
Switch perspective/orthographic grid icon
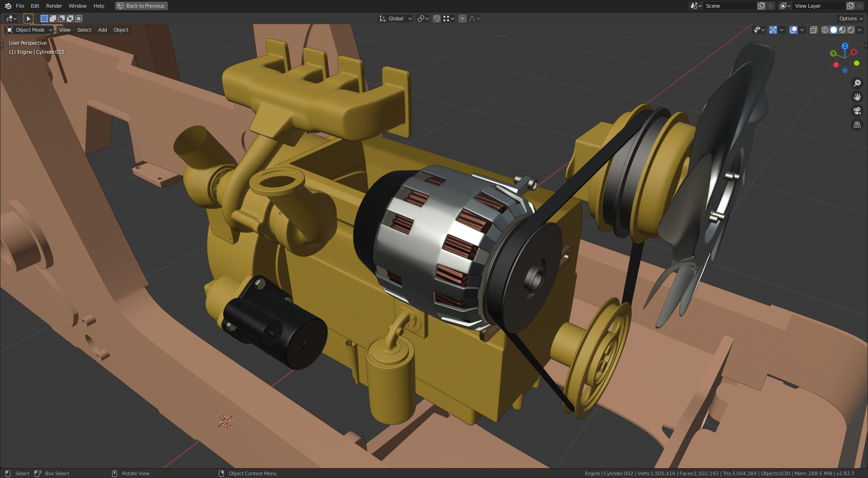coord(857,125)
